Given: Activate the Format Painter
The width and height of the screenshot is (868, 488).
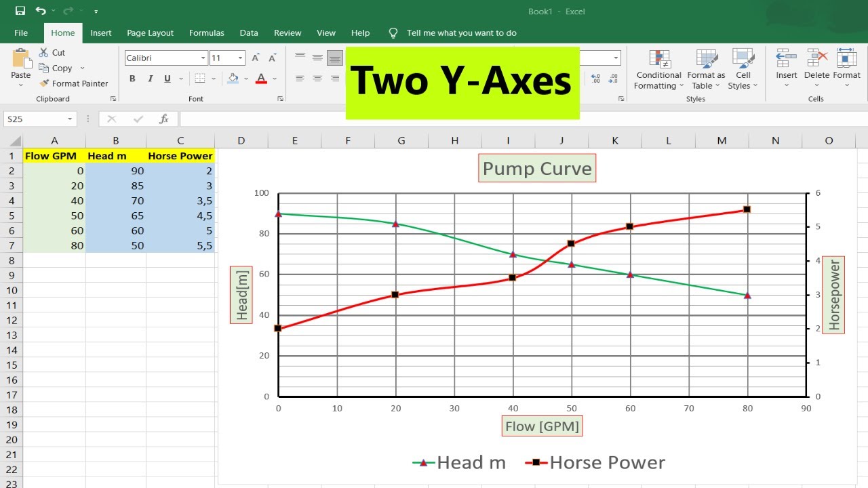Looking at the screenshot, I should 74,83.
